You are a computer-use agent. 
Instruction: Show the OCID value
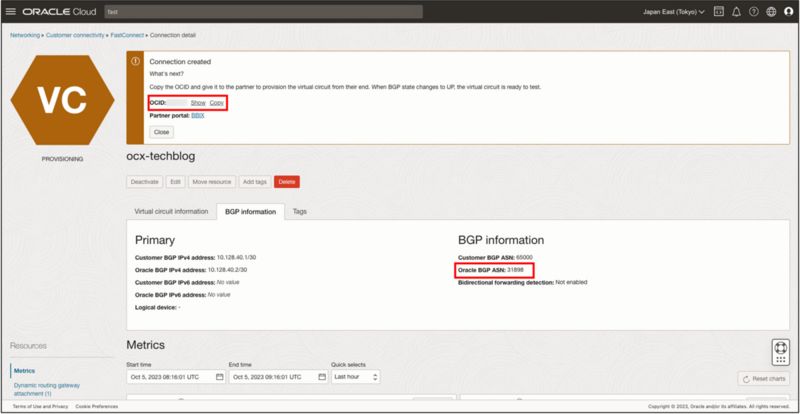point(198,103)
